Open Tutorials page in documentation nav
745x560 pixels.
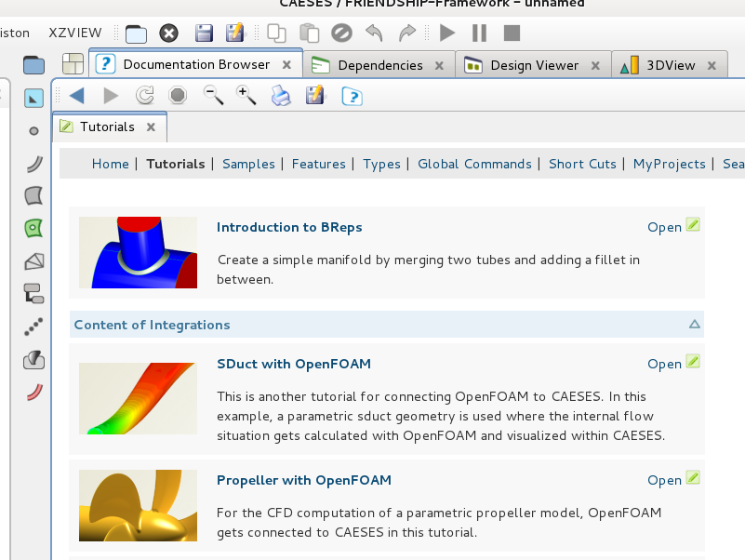click(x=176, y=164)
